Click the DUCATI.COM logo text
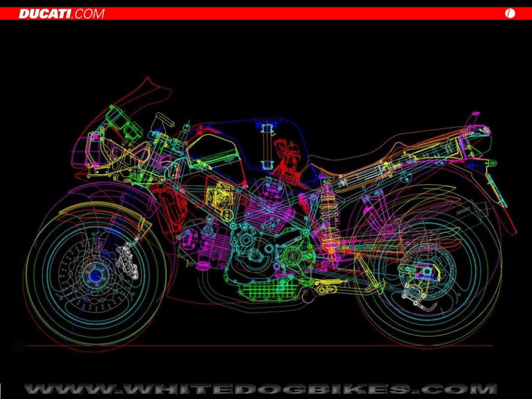The image size is (532, 399). 61,14
